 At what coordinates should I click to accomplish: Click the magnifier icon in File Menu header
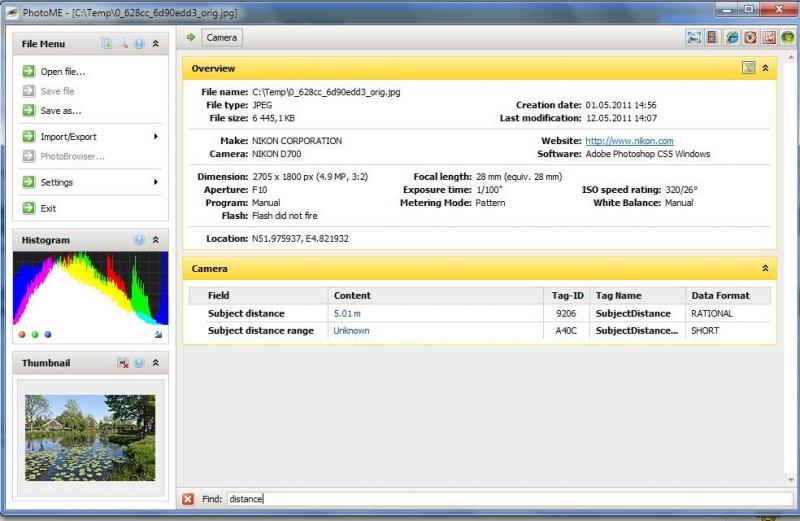coord(123,44)
